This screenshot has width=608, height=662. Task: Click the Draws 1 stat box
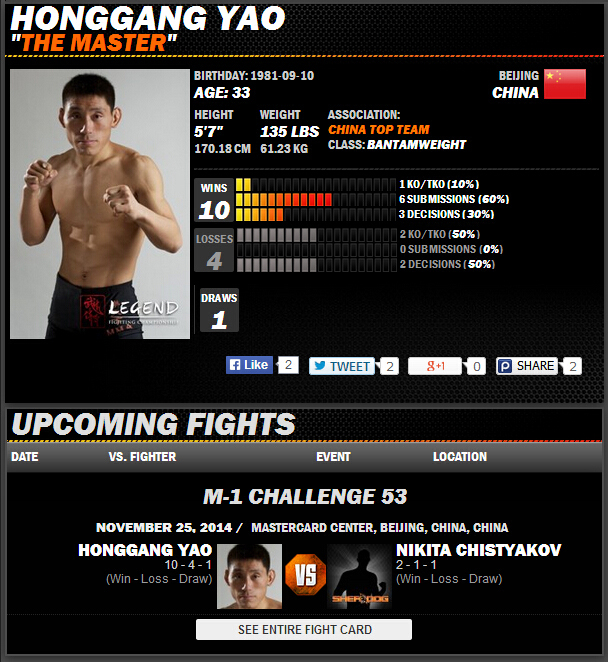point(219,310)
